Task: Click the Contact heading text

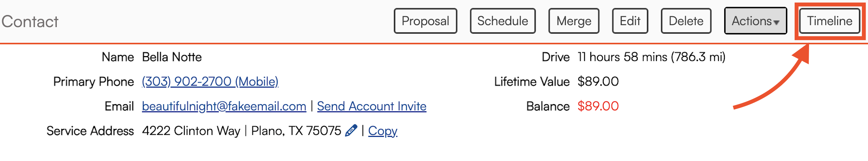Action: pos(30,21)
